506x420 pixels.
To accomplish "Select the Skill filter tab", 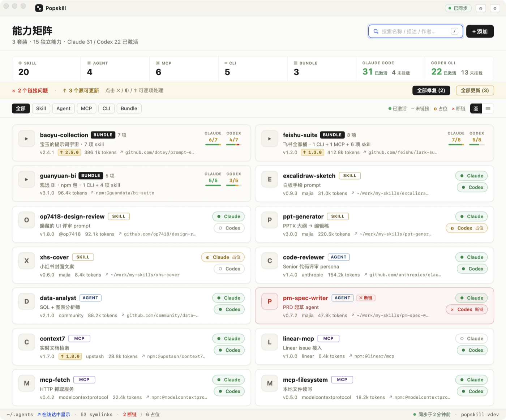I will point(41,108).
